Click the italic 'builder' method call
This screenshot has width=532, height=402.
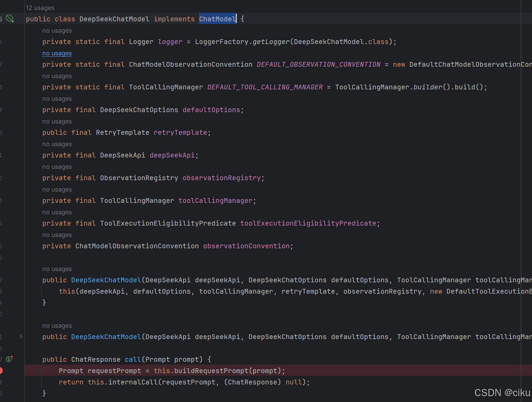point(428,87)
